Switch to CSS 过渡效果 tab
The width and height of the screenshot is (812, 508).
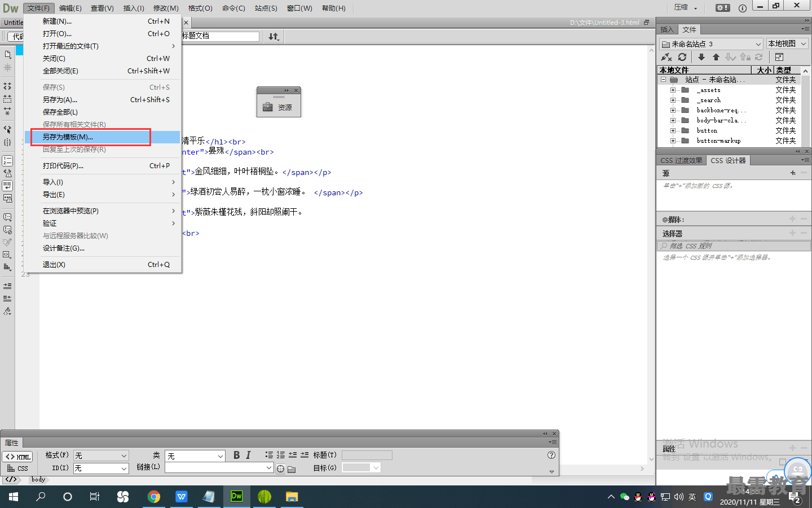(681, 161)
